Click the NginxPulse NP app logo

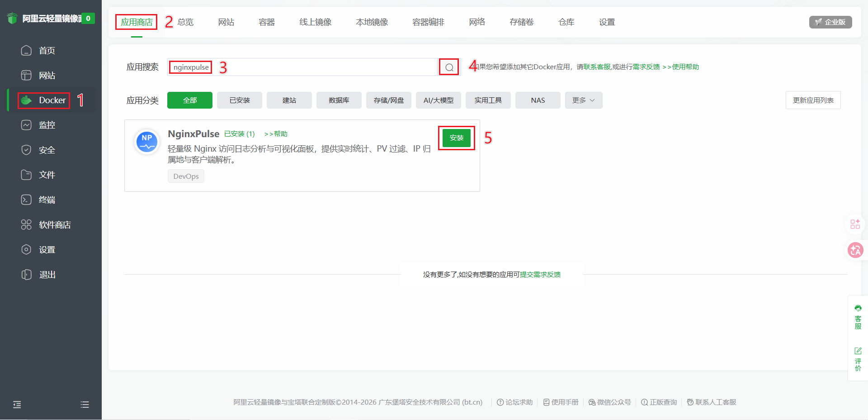pyautogui.click(x=147, y=142)
